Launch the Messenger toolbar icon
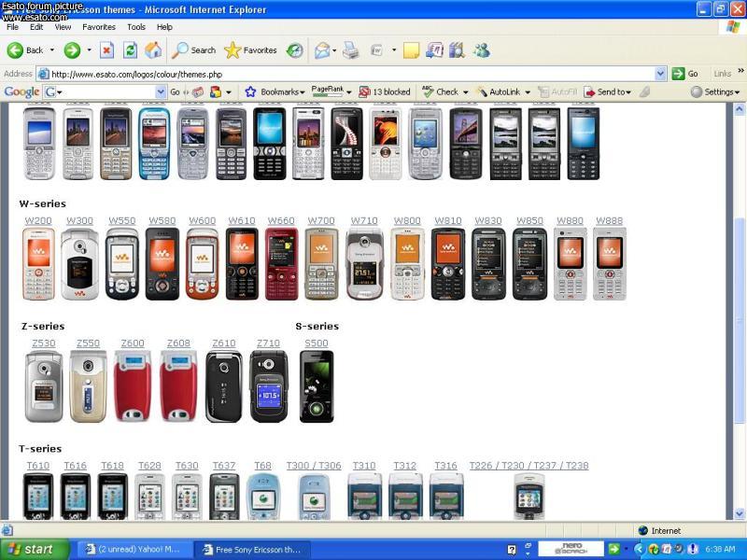747x560 pixels. pos(482,50)
